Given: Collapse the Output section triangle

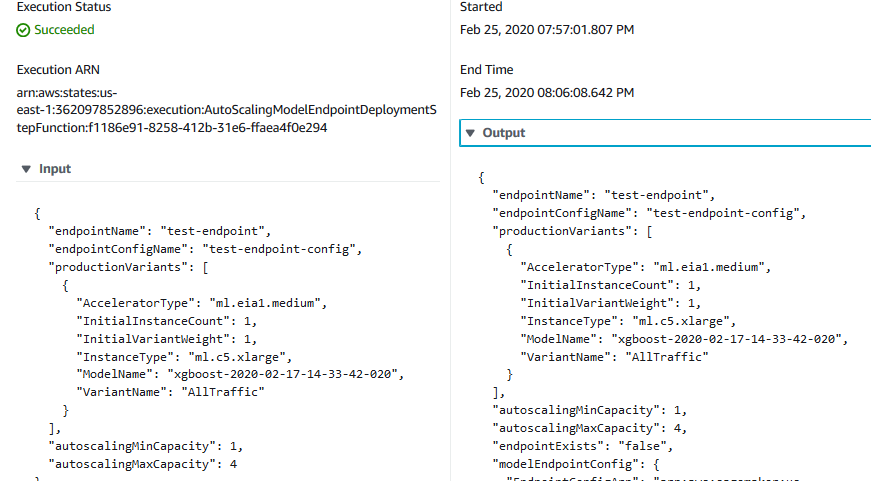Looking at the screenshot, I should click(470, 133).
